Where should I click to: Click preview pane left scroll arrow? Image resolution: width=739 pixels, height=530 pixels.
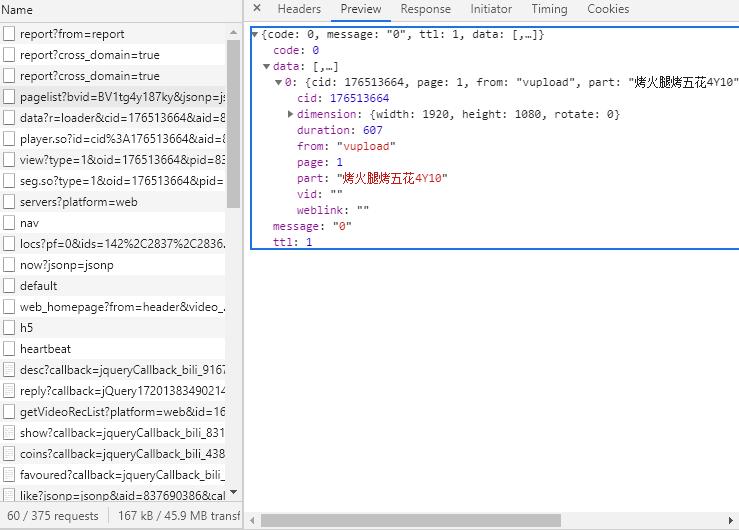click(253, 521)
